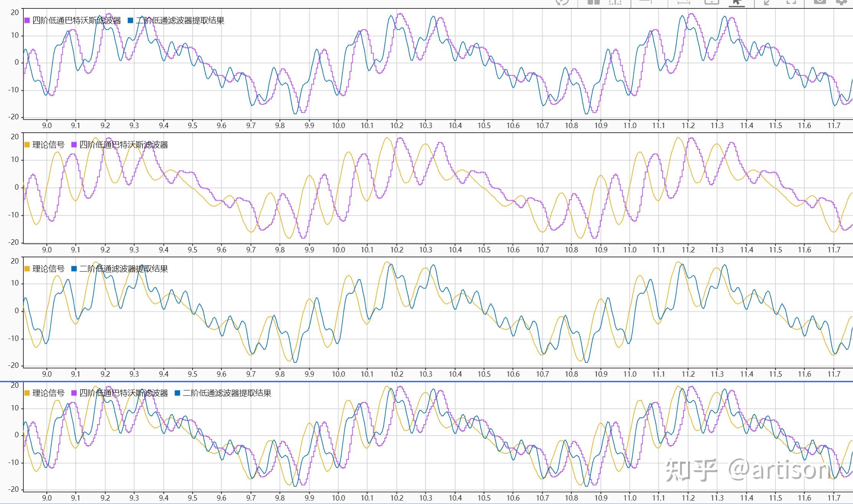853x504 pixels.
Task: Open the subplot layout grid icon
Action: (x=593, y=2)
